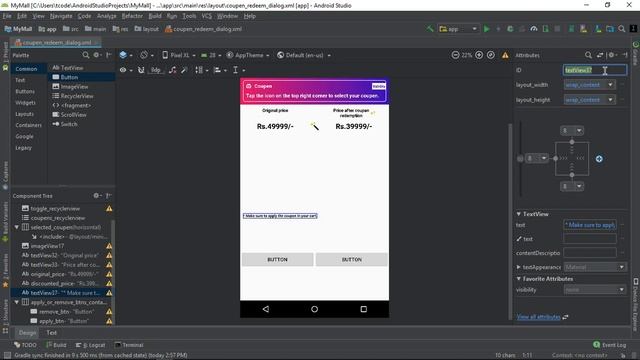The height and width of the screenshot is (360, 640).
Task: Select remove_btn in Component Tree
Action: click(x=67, y=311)
